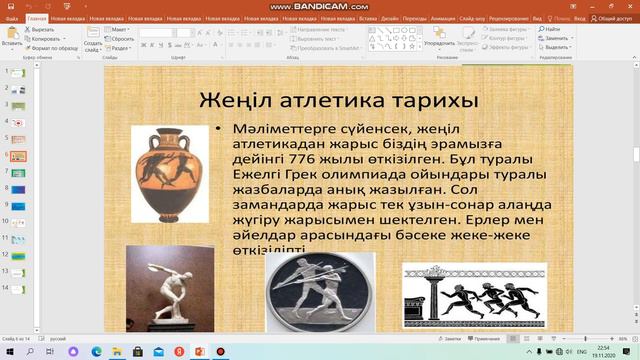The image size is (640, 360).
Task: Zoom out with the minus button
Action: click(x=564, y=339)
